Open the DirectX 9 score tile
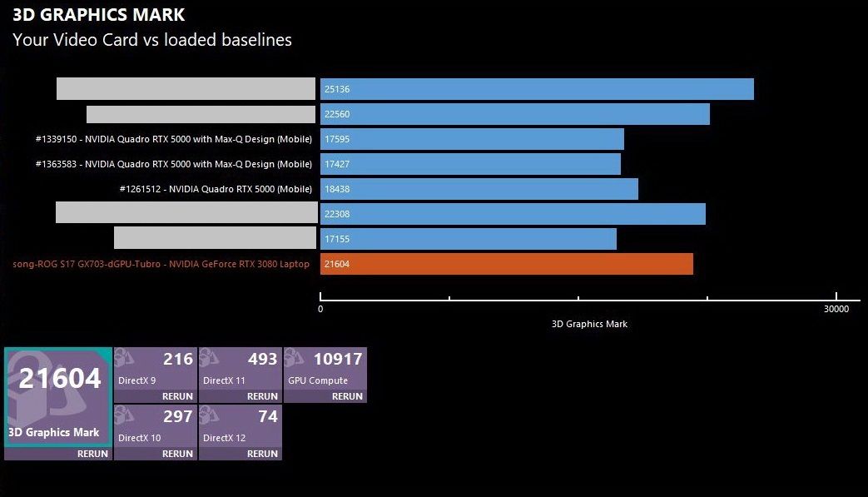The width and height of the screenshot is (868, 497). click(x=156, y=369)
